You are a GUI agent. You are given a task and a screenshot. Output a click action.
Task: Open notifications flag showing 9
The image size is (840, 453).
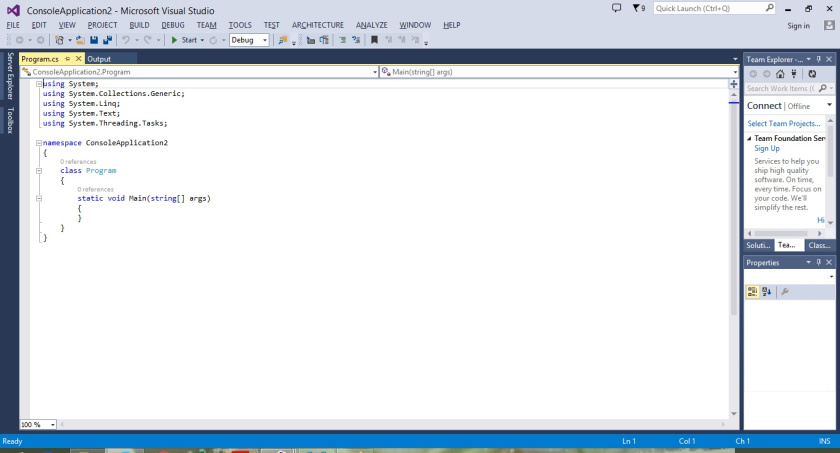click(x=639, y=8)
